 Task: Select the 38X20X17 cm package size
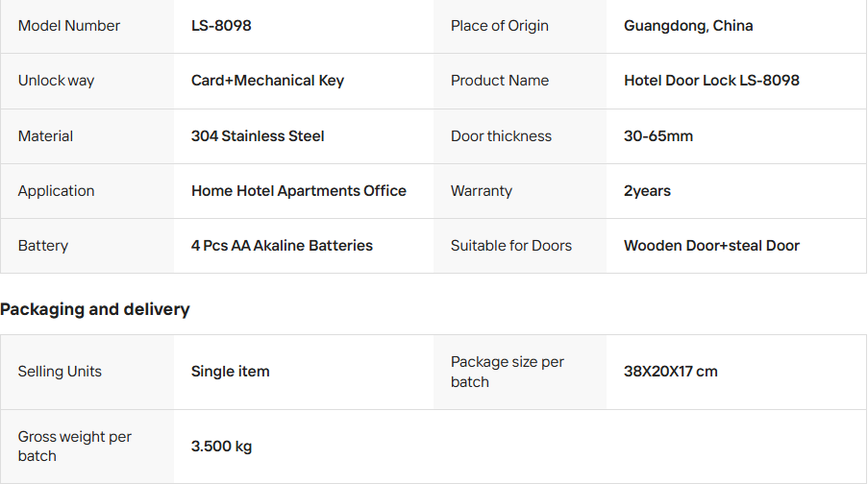click(x=670, y=372)
